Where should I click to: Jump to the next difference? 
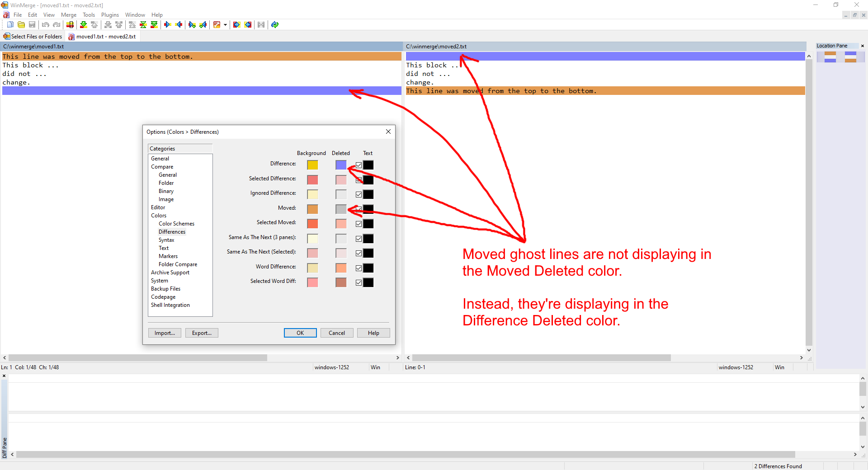coord(83,24)
